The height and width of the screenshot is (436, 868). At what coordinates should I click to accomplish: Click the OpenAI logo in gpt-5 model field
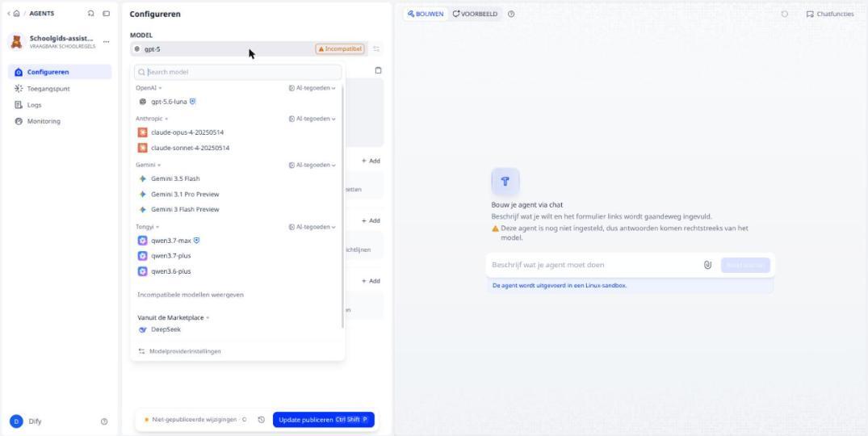click(137, 49)
